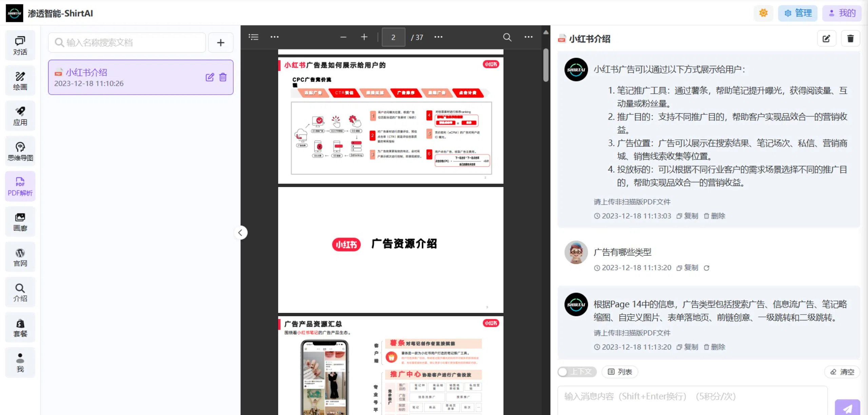The height and width of the screenshot is (415, 868).
Task: Delete the 11:13:03 AI answer
Action: click(x=714, y=216)
